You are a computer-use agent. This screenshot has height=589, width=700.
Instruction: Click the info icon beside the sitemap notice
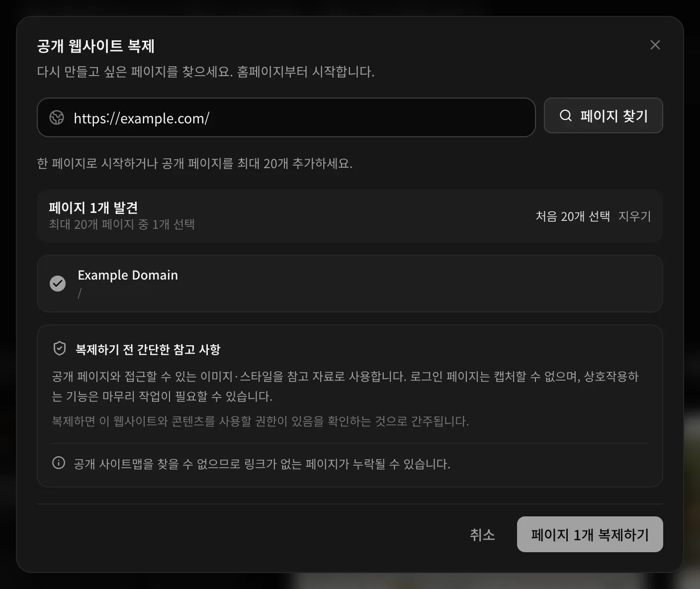pyautogui.click(x=59, y=463)
